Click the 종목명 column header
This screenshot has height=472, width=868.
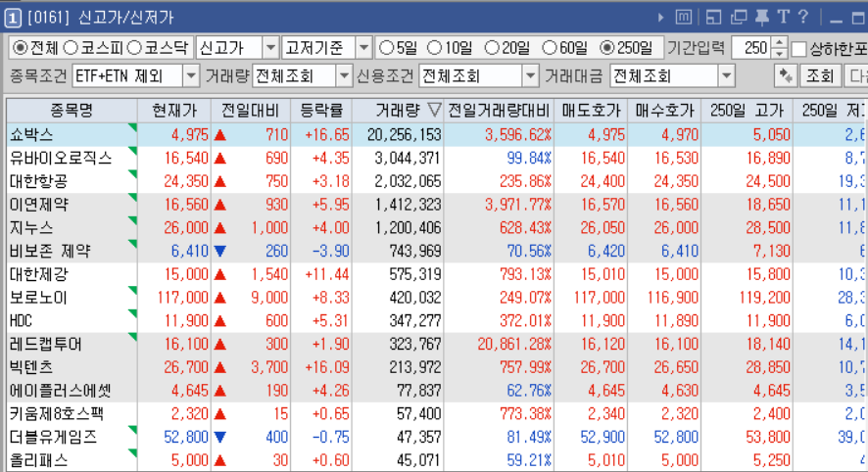(72, 110)
